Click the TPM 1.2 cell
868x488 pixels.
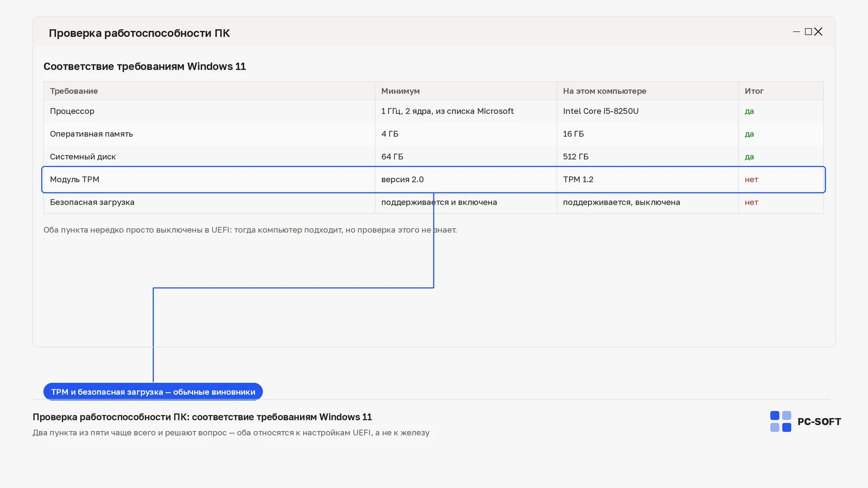tap(648, 179)
